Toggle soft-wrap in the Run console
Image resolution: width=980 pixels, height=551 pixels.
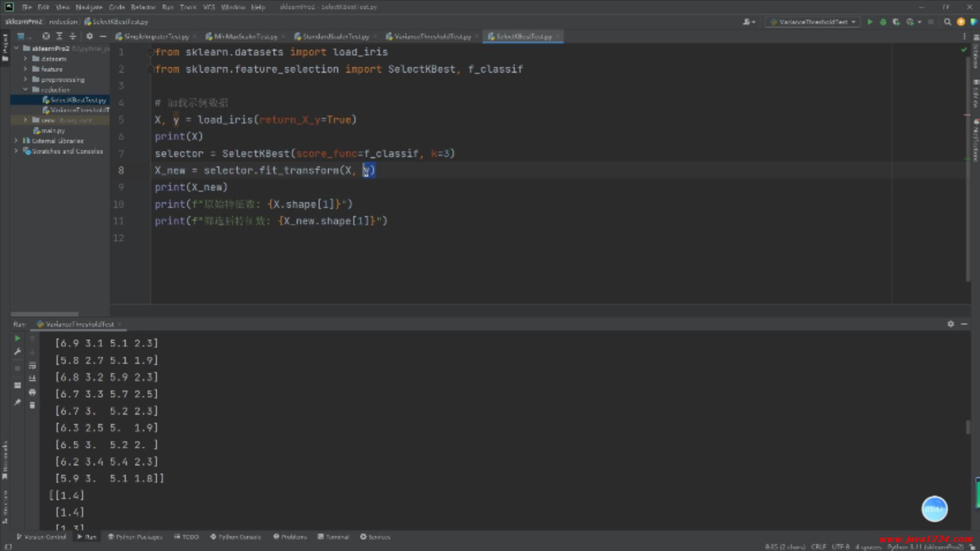click(x=32, y=365)
